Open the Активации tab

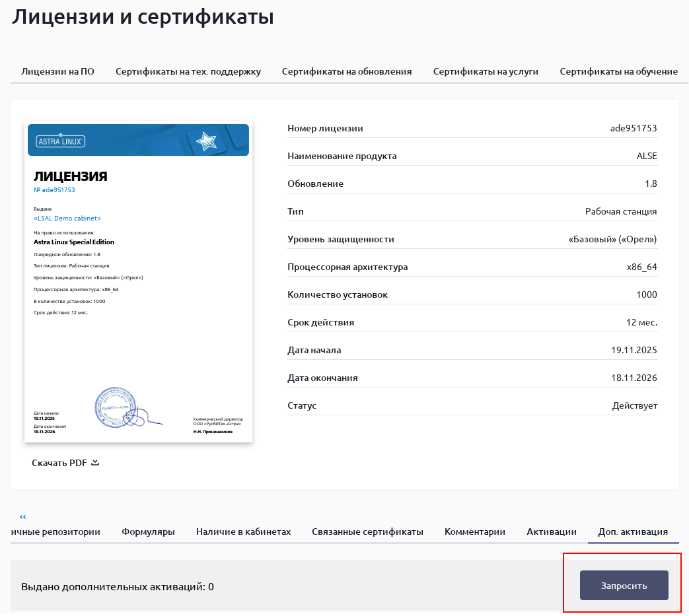552,531
